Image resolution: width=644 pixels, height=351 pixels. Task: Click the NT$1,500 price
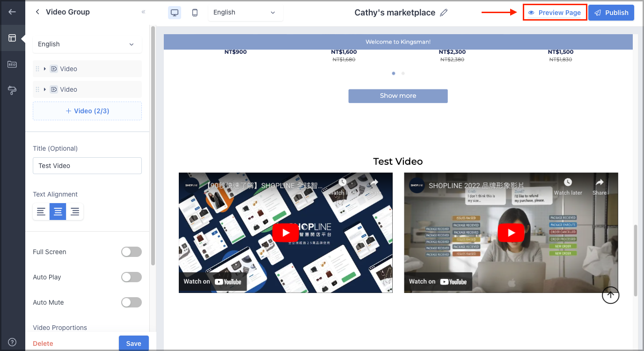[x=561, y=52]
